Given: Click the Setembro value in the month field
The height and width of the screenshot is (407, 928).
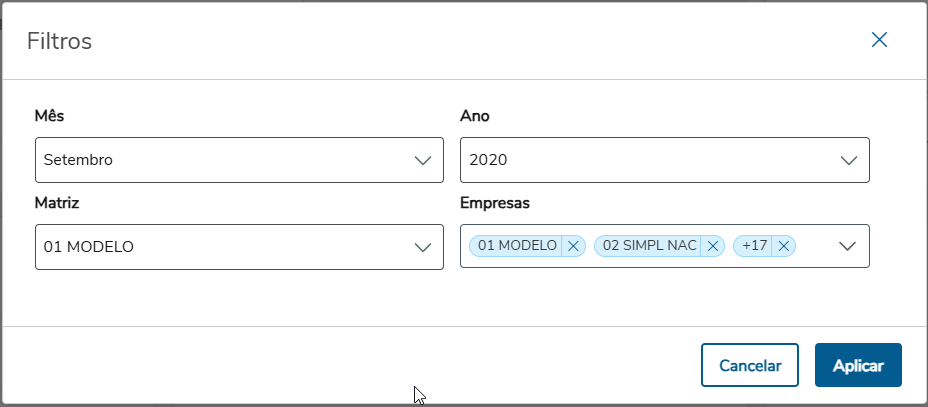Looking at the screenshot, I should tap(78, 160).
